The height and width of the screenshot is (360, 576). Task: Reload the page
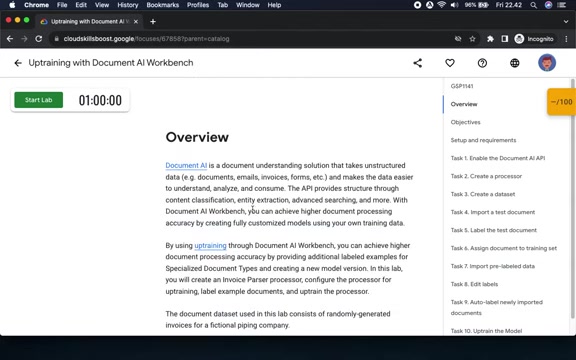[39, 39]
